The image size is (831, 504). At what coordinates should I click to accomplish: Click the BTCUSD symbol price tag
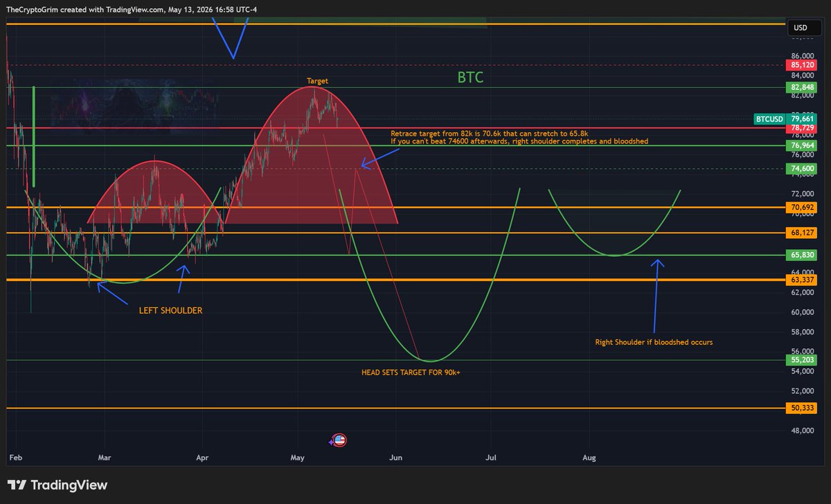(x=770, y=119)
